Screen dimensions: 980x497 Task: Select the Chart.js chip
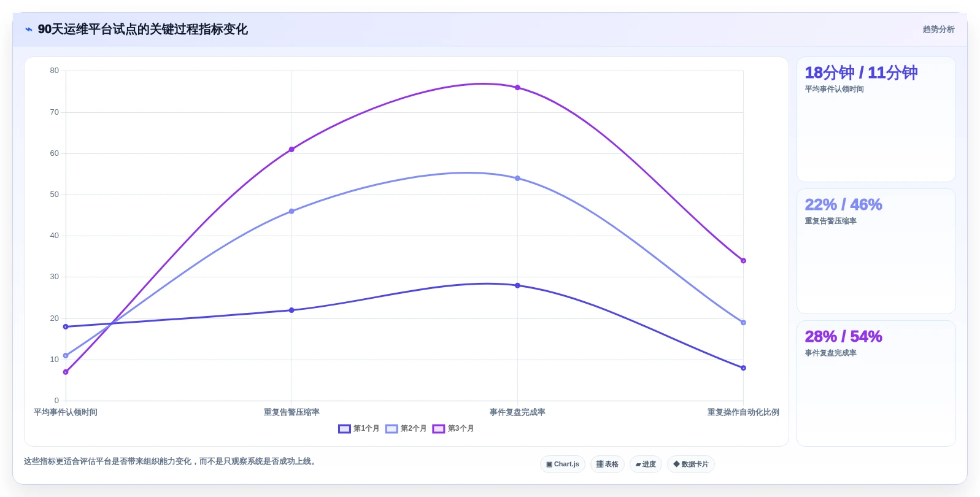(x=563, y=464)
